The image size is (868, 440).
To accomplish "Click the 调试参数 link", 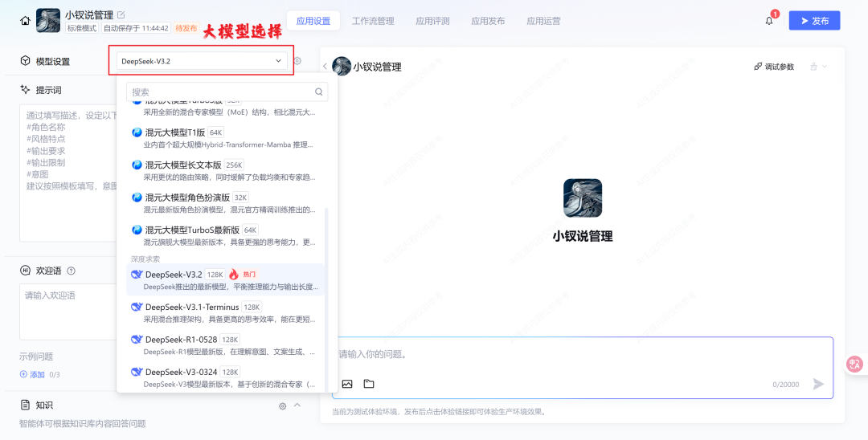I will (x=774, y=67).
